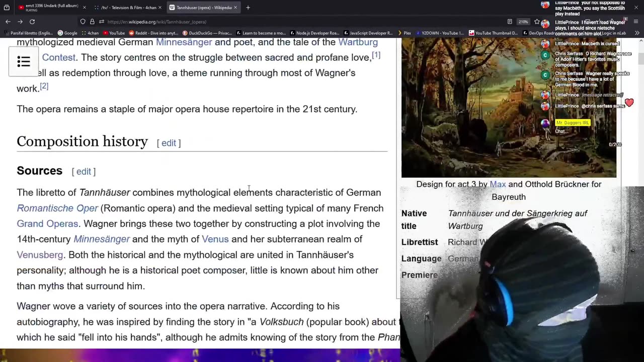Screen dimensions: 644x362
Task: Open the 4chan bookmark
Action: [x=90, y=33]
